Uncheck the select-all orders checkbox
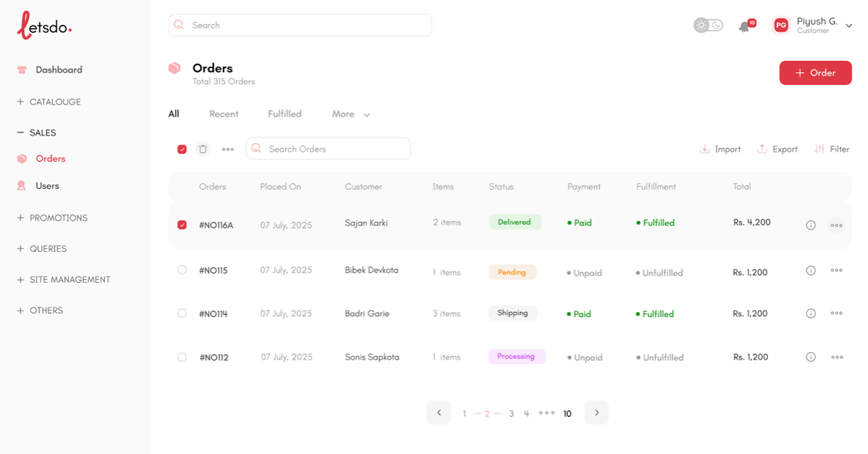This screenshot has width=868, height=454. [x=182, y=149]
